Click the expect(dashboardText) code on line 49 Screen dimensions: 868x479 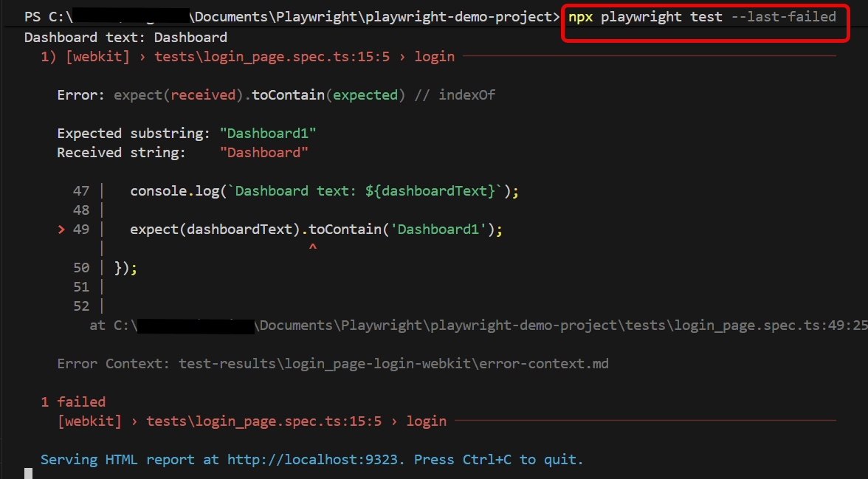215,230
